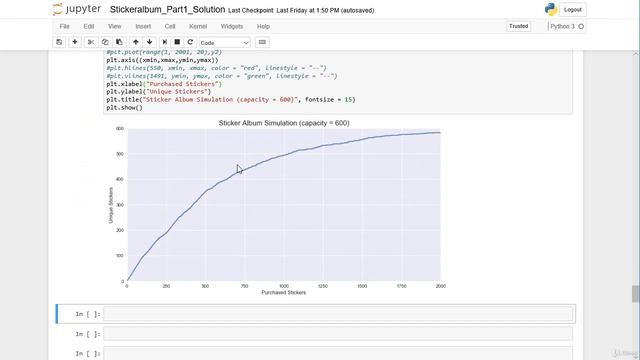The image size is (640, 360).
Task: Click the chart title Sticker Album Simulation
Action: pos(284,123)
